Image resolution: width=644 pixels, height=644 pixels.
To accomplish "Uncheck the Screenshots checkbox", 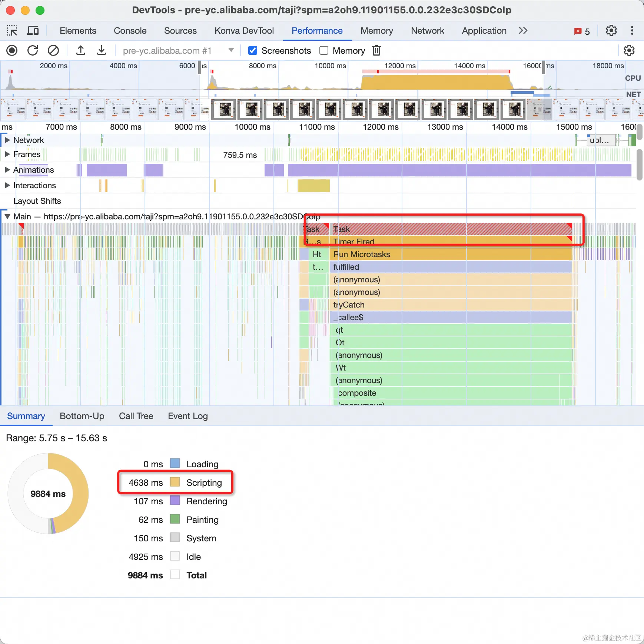I will (x=253, y=50).
